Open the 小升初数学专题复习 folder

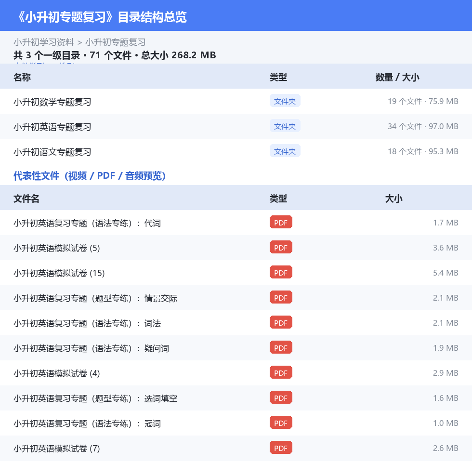pos(52,102)
